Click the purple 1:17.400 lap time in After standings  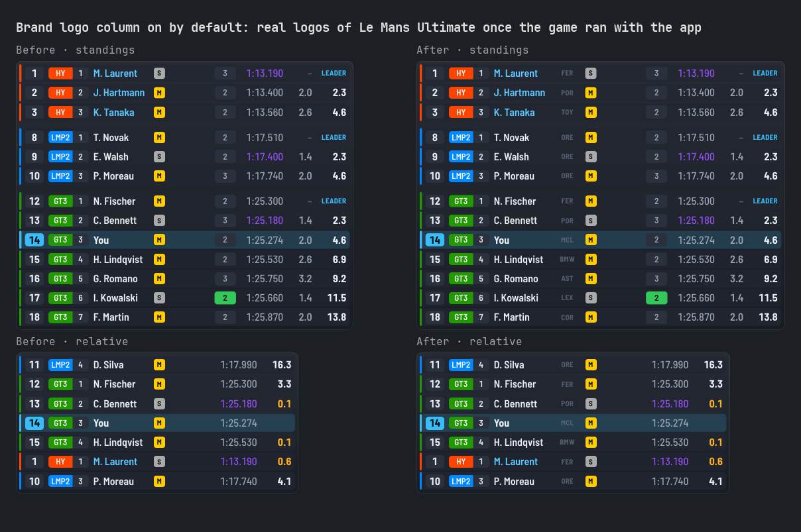coord(696,157)
